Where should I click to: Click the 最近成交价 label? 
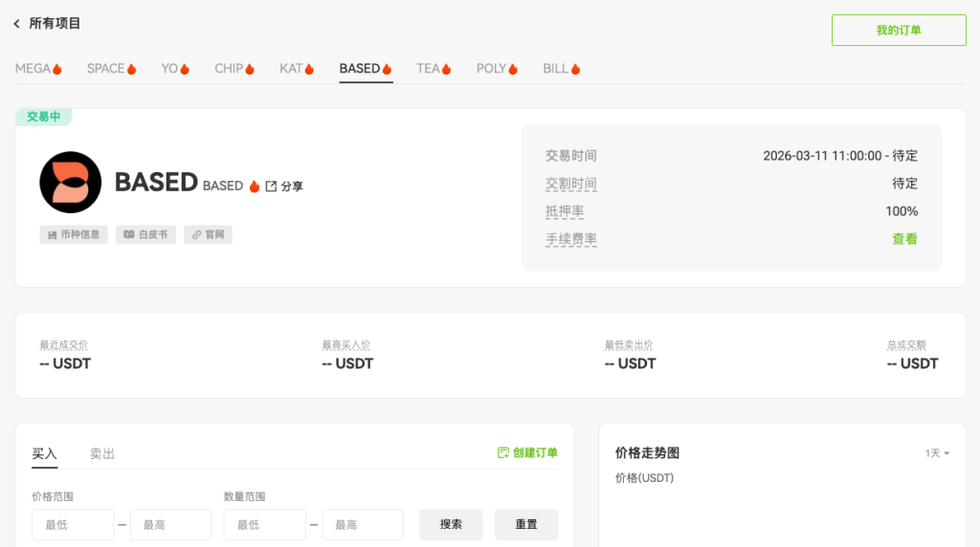coord(64,344)
